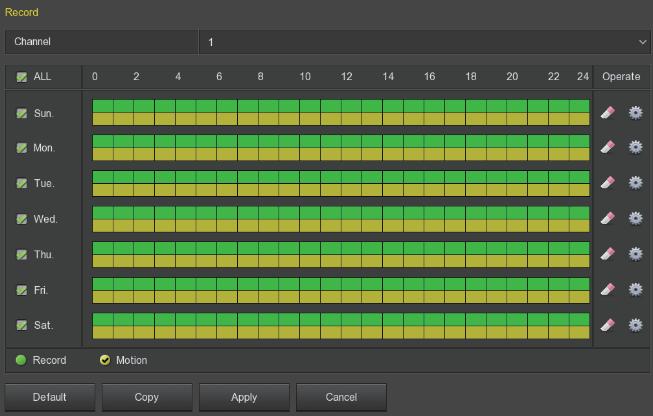Click the Record page title

[22, 12]
